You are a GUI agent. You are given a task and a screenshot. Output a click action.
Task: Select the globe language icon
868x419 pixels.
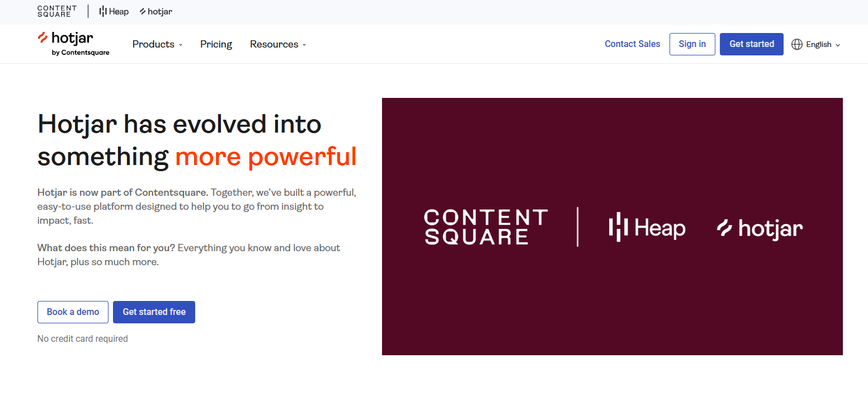click(x=797, y=44)
